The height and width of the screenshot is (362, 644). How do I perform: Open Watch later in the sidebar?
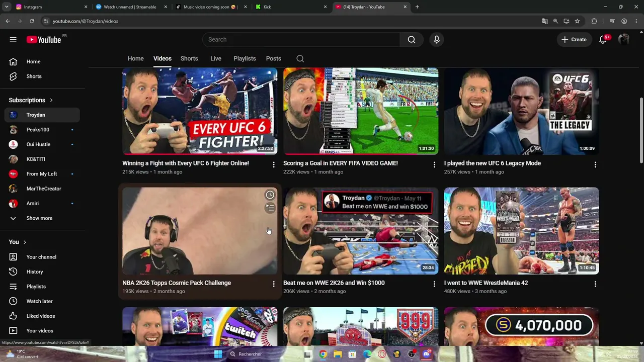coord(42,301)
